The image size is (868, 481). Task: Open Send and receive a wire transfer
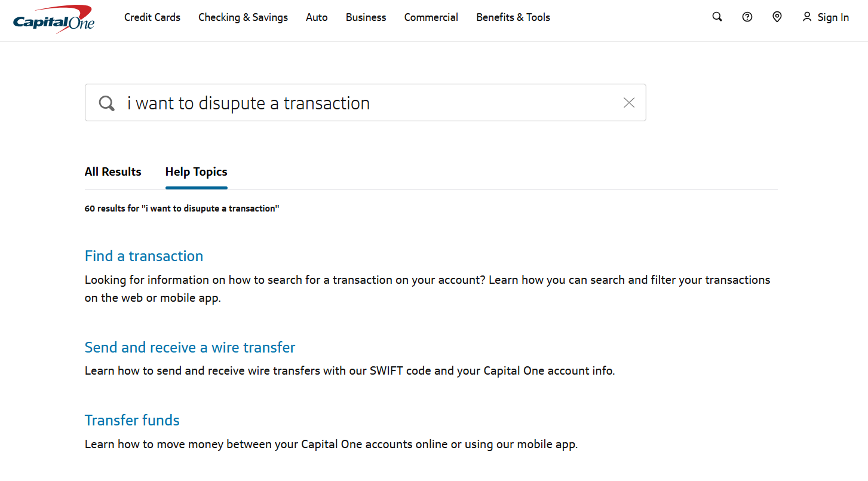(x=190, y=348)
